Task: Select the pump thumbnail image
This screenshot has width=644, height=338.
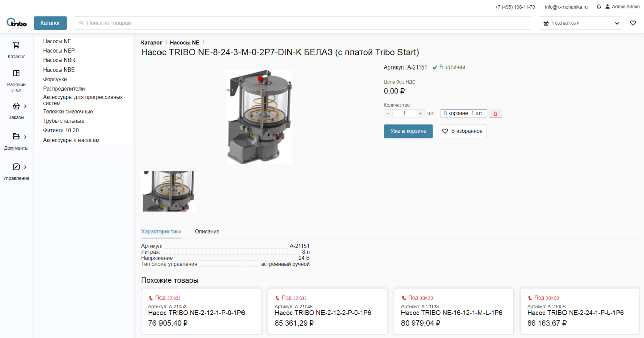Action: click(169, 191)
